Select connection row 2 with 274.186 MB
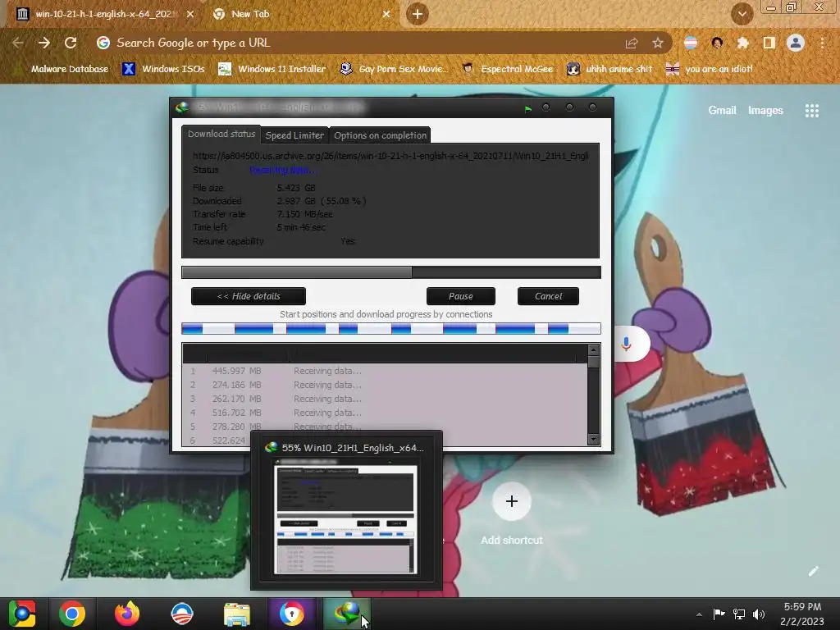 click(385, 385)
